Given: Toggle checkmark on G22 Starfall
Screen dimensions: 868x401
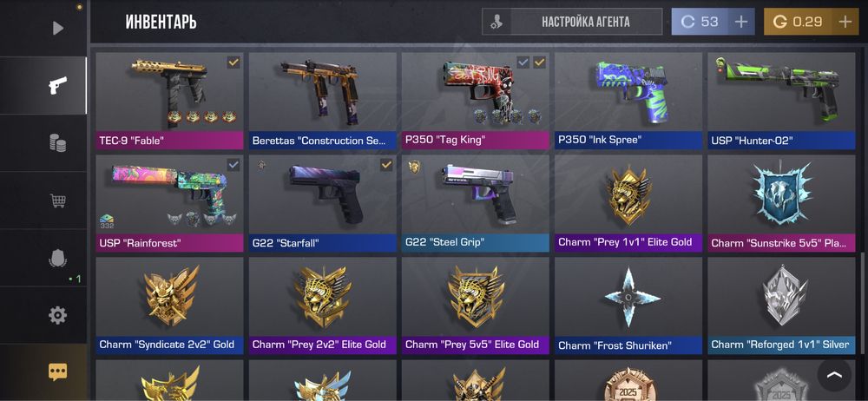Looking at the screenshot, I should pyautogui.click(x=386, y=165).
